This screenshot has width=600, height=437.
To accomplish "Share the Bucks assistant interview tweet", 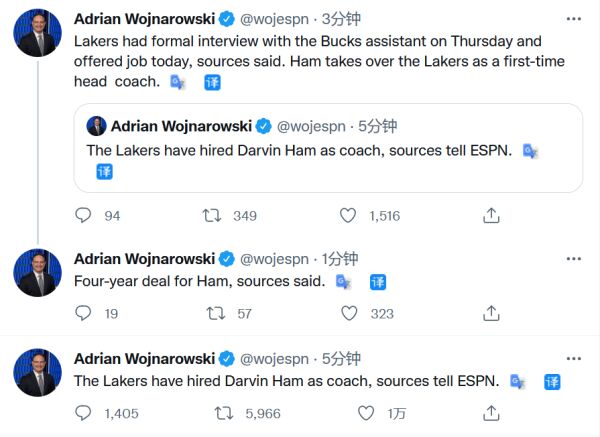I will (491, 215).
